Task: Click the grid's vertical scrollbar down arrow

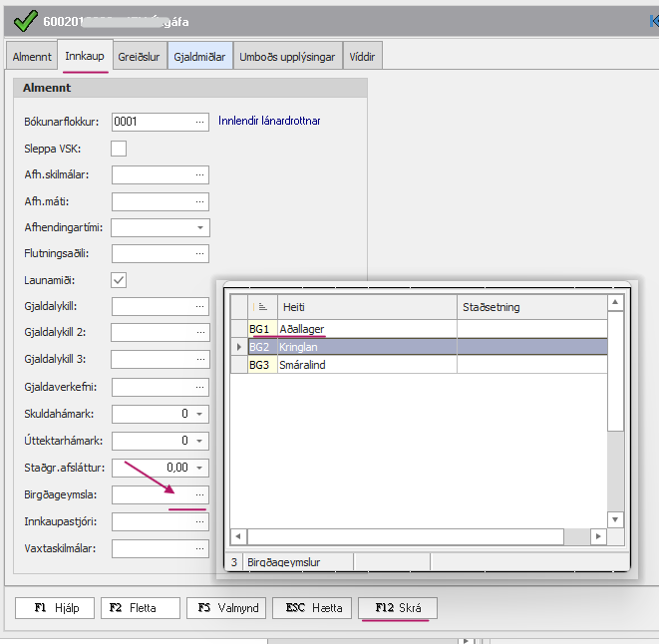Action: coord(616,519)
